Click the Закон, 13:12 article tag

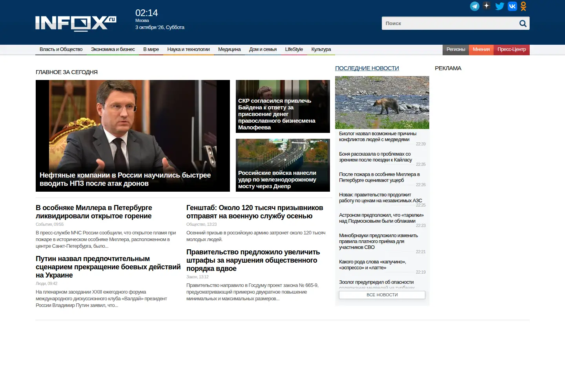coord(197,277)
